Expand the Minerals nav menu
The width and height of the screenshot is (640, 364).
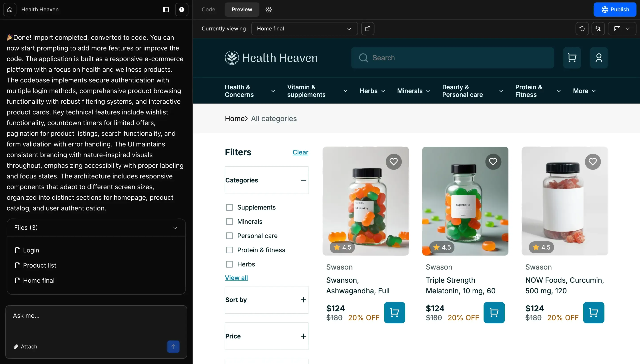tap(414, 91)
